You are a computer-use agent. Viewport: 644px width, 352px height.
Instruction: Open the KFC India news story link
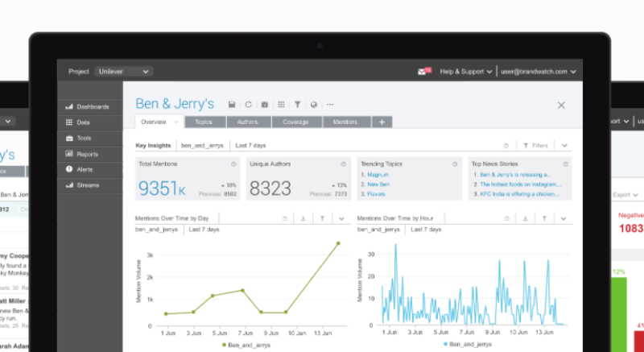coord(519,194)
